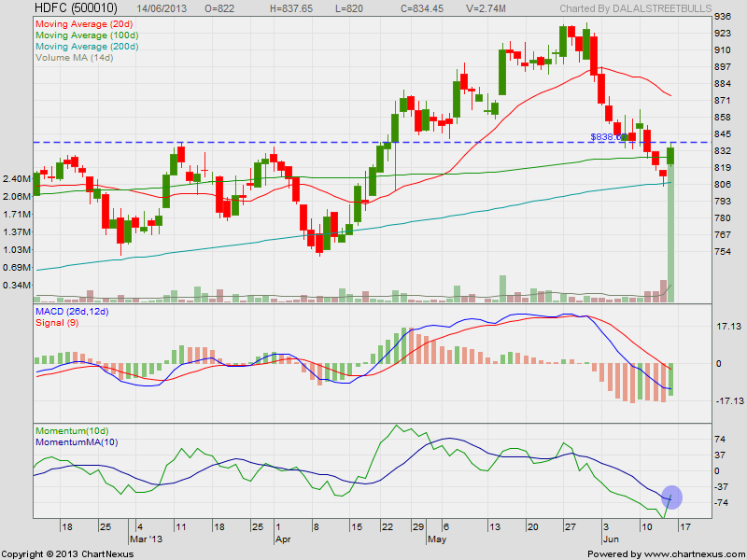Click the 2.06M volume axis label

pos(16,197)
